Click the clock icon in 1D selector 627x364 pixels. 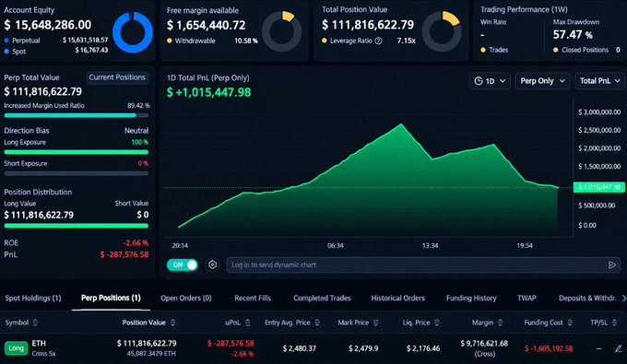(x=479, y=81)
